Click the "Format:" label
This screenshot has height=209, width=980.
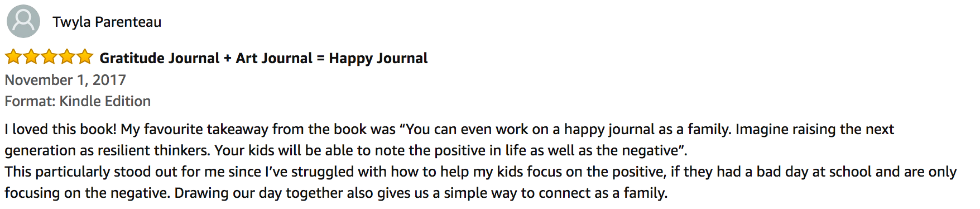pyautogui.click(x=30, y=101)
